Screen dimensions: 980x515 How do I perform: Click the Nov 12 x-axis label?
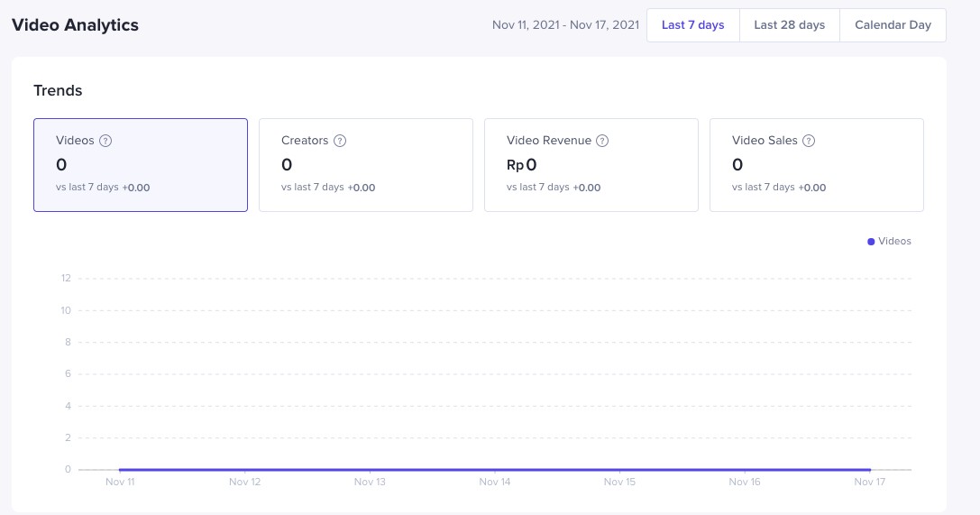[x=244, y=482]
